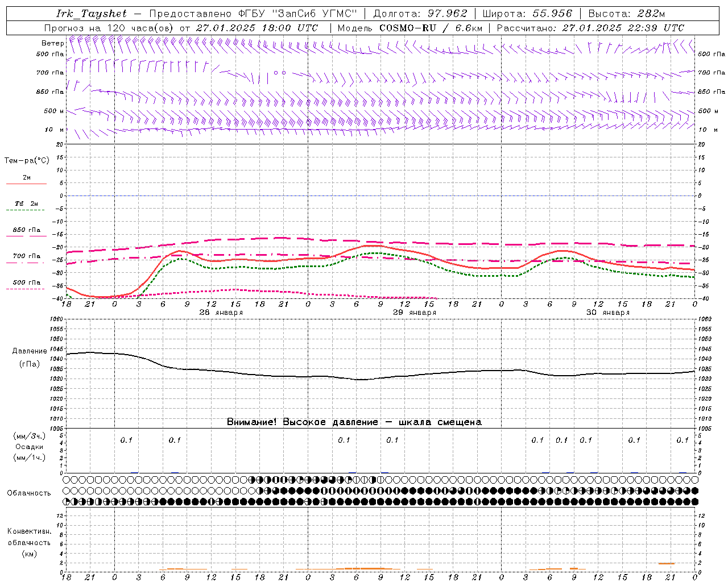Viewport: 728px width, 582px height.
Task: Click the (мм/1ч.) precipitation unit label
Action: pyautogui.click(x=30, y=458)
